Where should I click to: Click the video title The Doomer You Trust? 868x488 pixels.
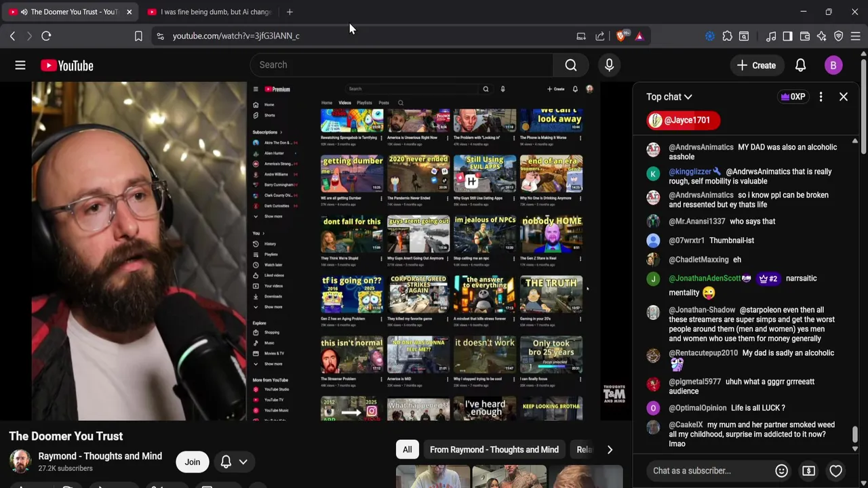[66, 436]
